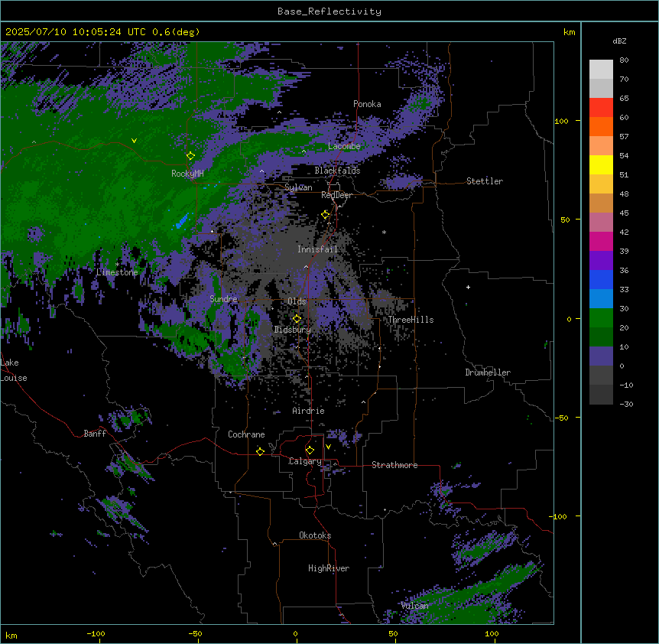
Task: Click the dBZ legend heading
Action: pos(619,41)
